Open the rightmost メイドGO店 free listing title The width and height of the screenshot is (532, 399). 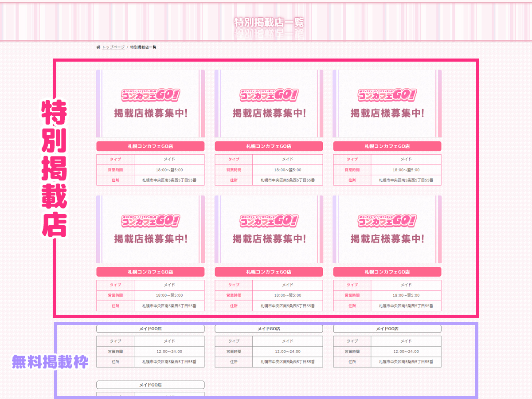click(x=387, y=329)
